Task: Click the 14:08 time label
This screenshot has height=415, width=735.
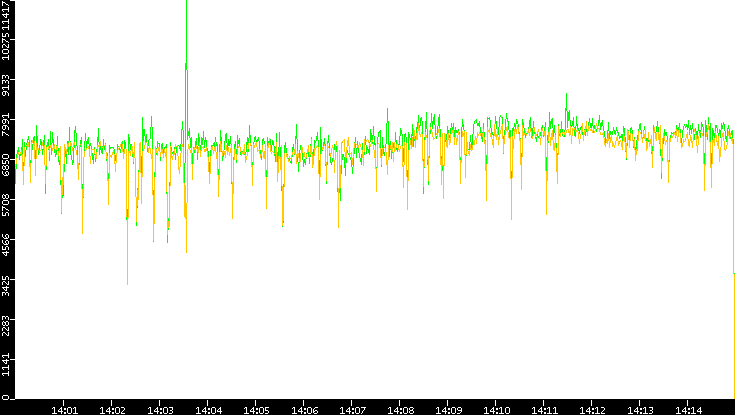Action: pyautogui.click(x=401, y=410)
